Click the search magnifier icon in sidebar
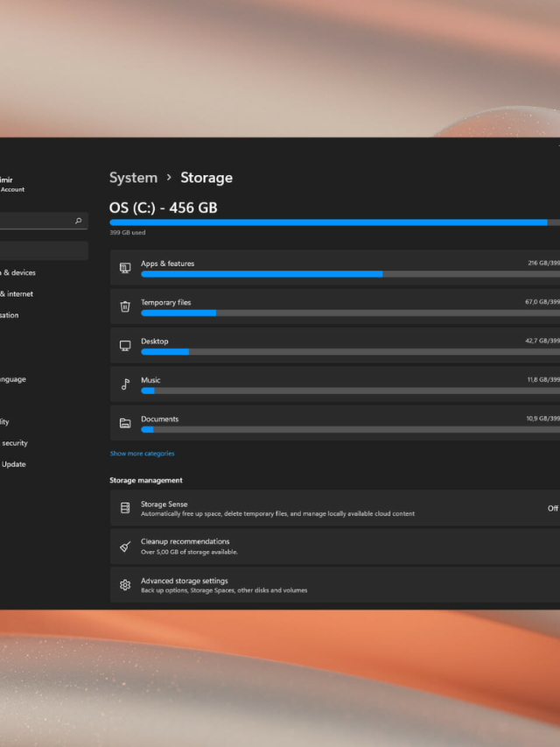 click(x=79, y=221)
